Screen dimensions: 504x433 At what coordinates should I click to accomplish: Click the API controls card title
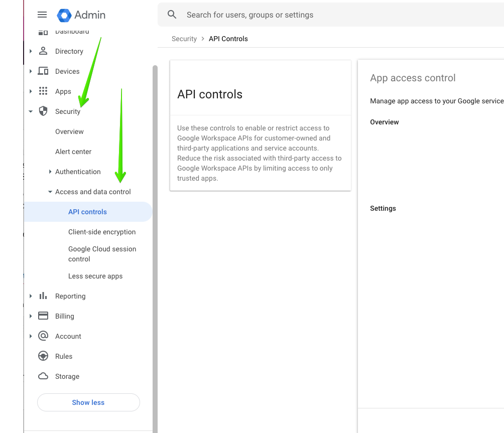point(210,94)
